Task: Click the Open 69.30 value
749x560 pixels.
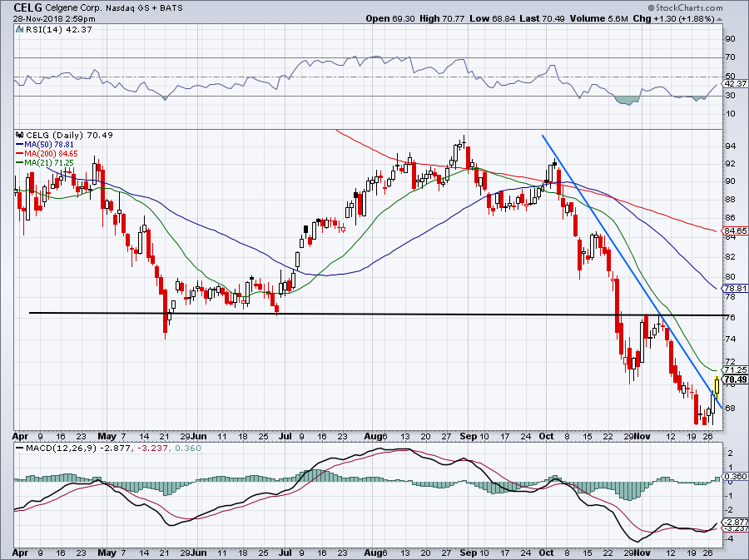Action: pos(391,18)
